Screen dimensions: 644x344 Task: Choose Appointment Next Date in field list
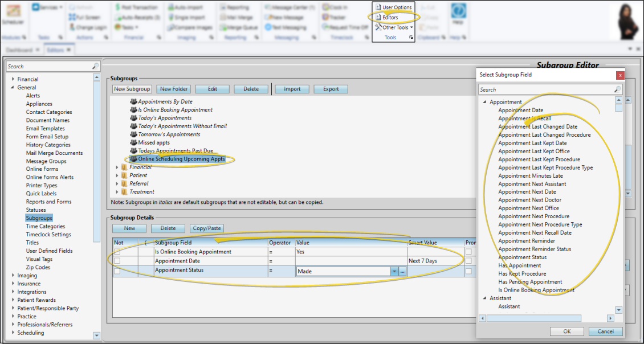(x=527, y=192)
